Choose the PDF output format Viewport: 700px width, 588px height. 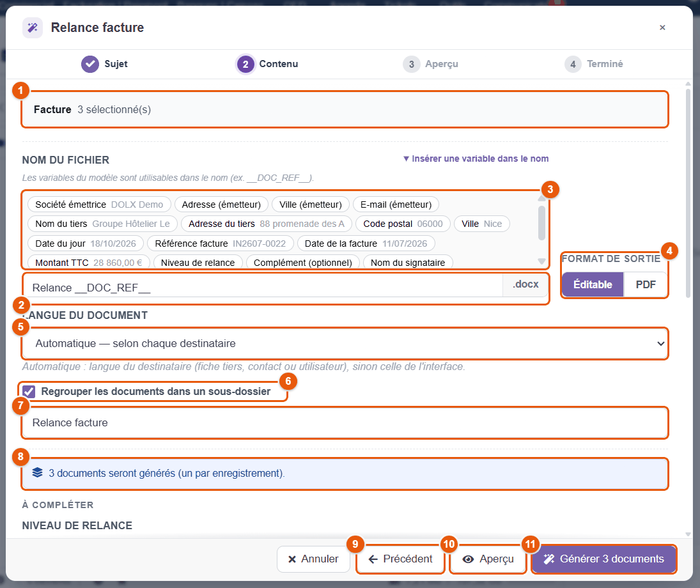click(x=646, y=284)
